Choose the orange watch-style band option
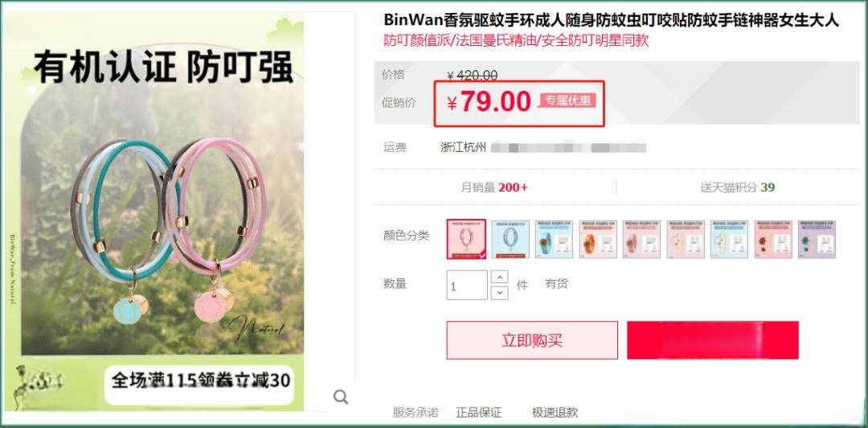Image resolution: width=868 pixels, height=428 pixels. [x=598, y=239]
